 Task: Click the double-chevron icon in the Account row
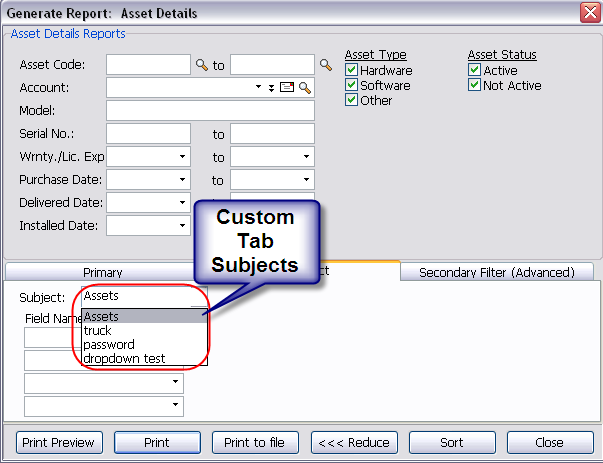click(x=271, y=88)
